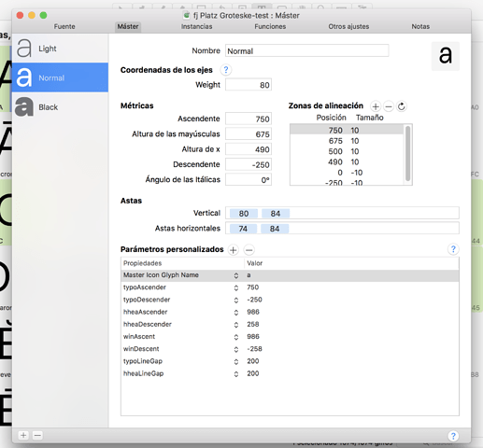Click the master icon preview top right
The image size is (483, 448).
[x=446, y=56]
